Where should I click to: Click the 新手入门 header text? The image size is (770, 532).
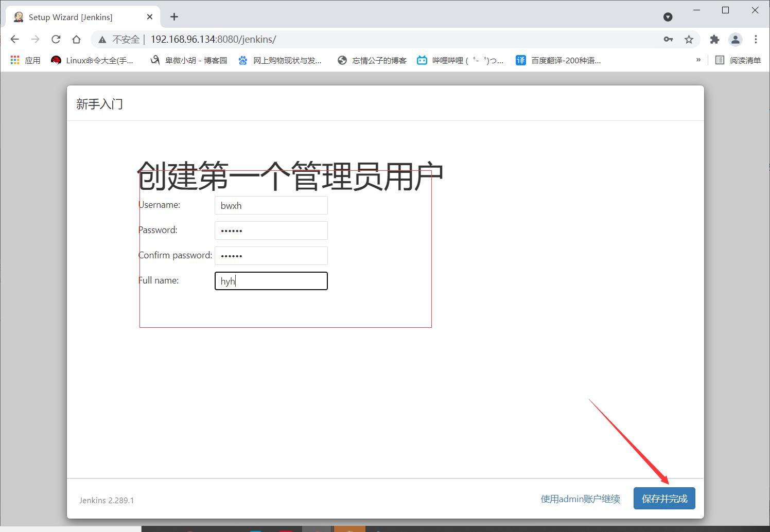click(x=99, y=104)
